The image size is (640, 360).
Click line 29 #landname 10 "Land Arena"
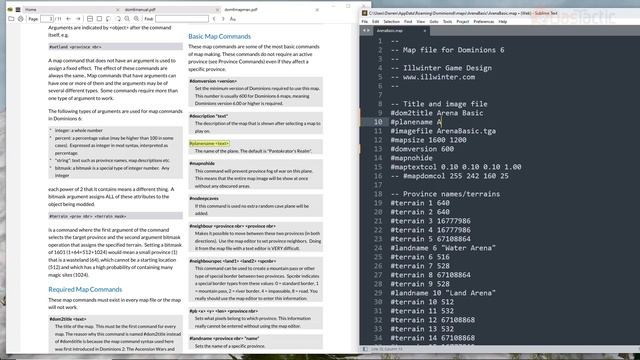coord(443,293)
